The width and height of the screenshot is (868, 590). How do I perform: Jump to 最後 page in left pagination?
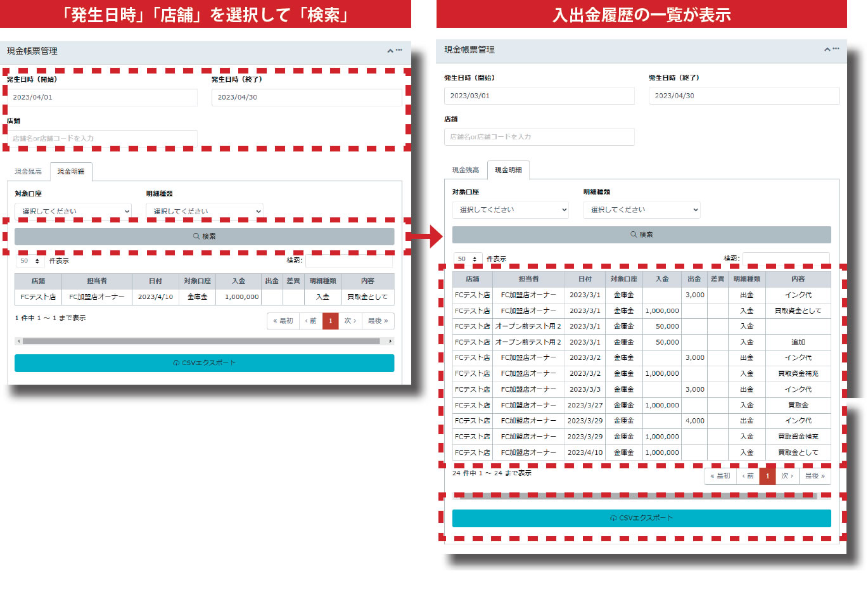(x=378, y=321)
